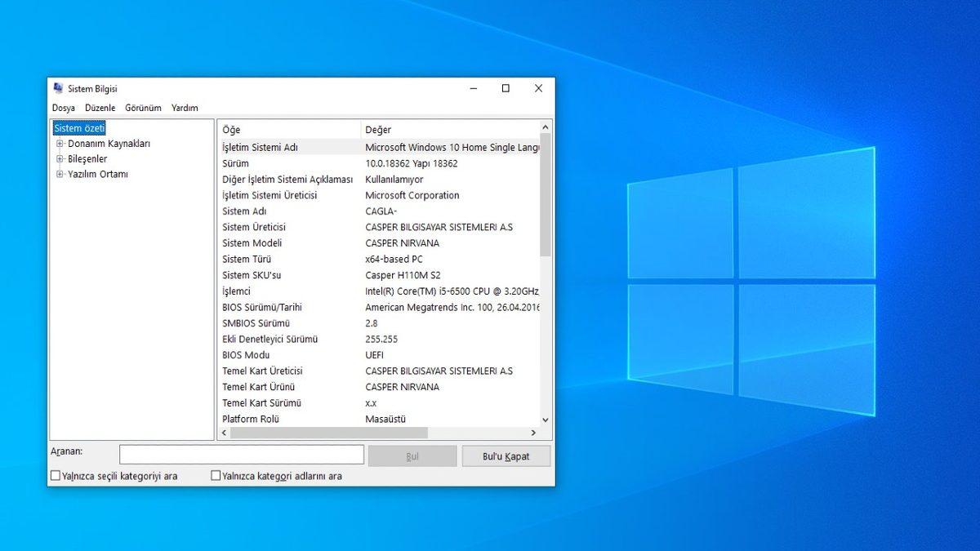Viewport: 980px width, 551px height.
Task: Click the Sistem Bilgisi title bar icon
Action: [58, 88]
